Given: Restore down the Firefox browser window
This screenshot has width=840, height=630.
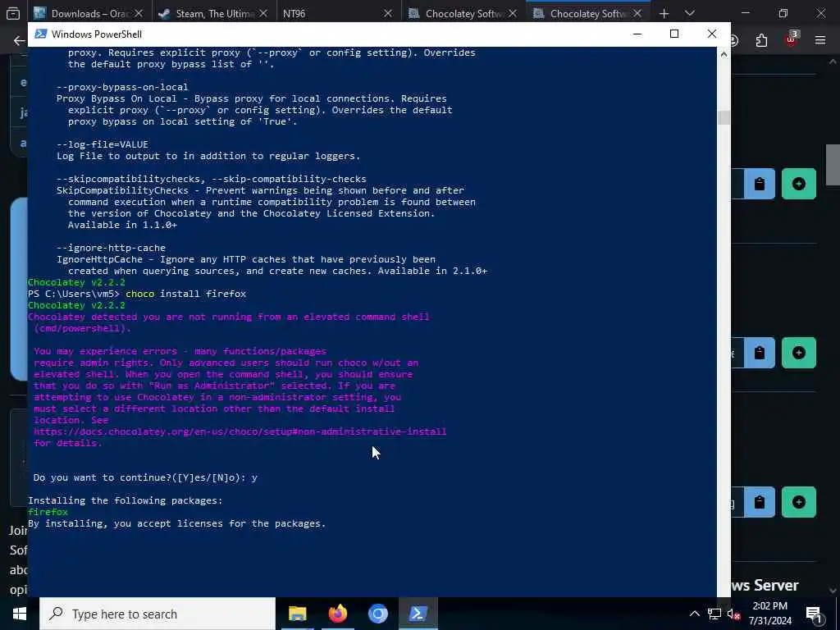Looking at the screenshot, I should pos(783,13).
